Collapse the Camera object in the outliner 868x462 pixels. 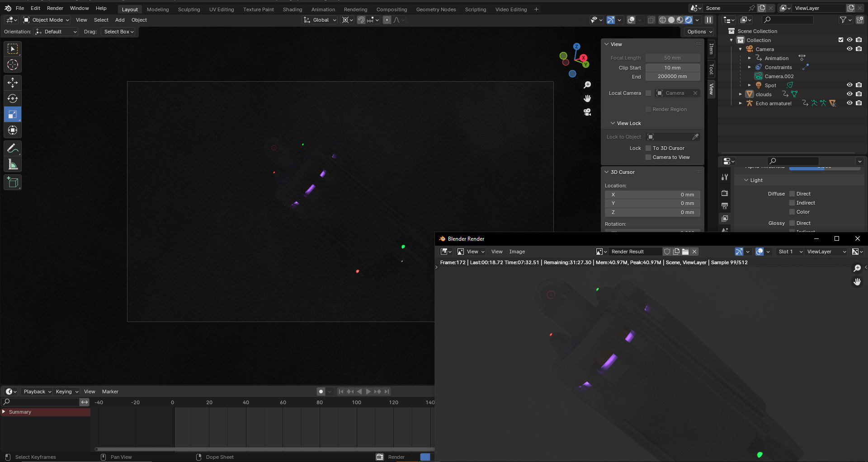740,49
